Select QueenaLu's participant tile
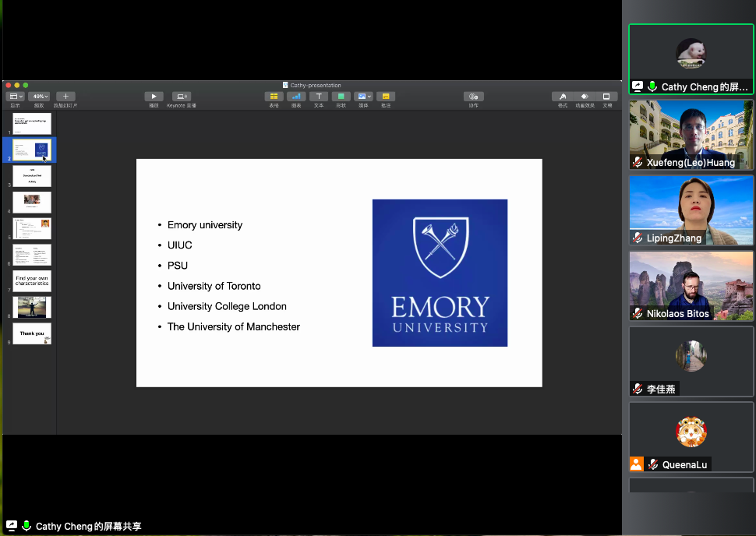 click(691, 437)
